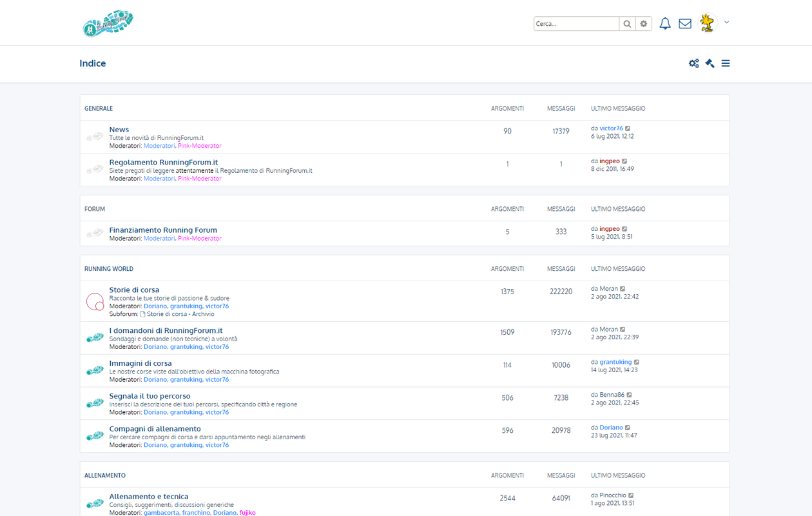Click the News forum status icon
This screenshot has width=812, height=516.
(x=95, y=137)
